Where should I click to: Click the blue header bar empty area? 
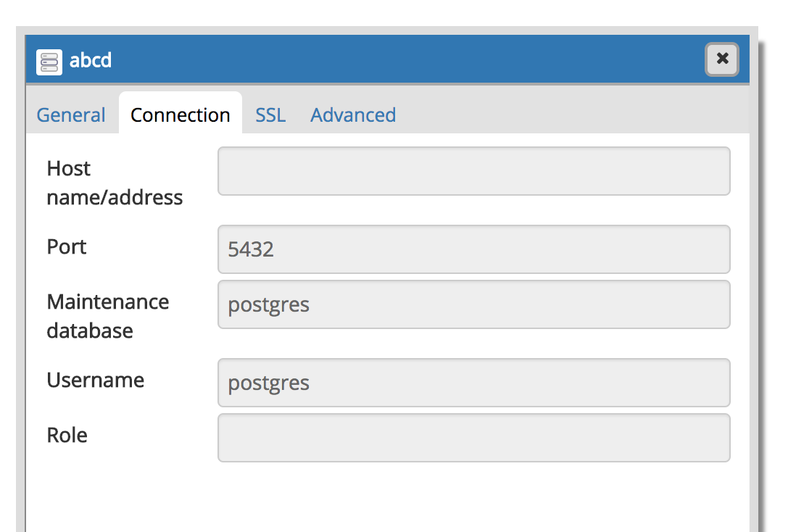[x=406, y=59]
